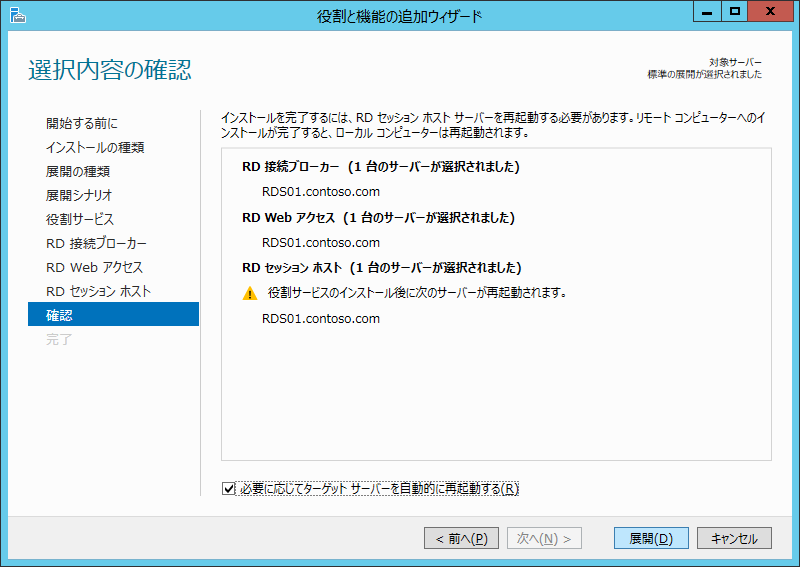The height and width of the screenshot is (567, 800).
Task: Open 展開シナリオ wizard step
Action: tap(79, 196)
